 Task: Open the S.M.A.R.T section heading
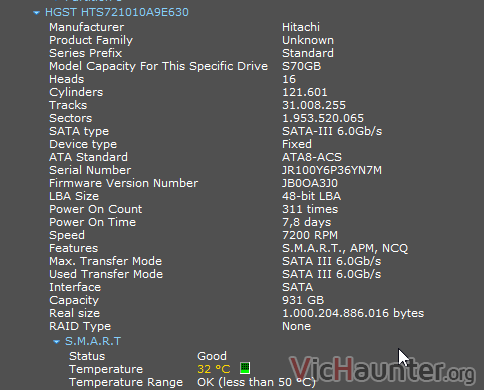click(93, 341)
